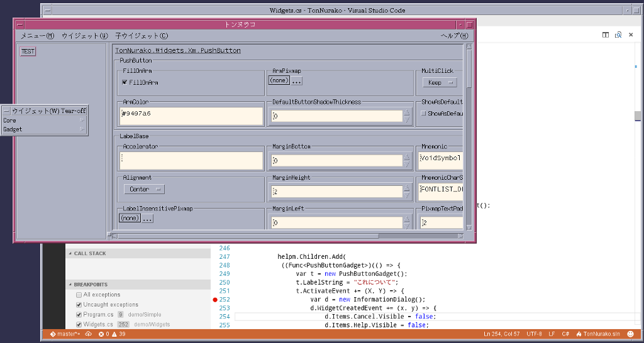Decrease MarginBottom with down arrow
The height and width of the screenshot is (343, 644).
(x=407, y=164)
